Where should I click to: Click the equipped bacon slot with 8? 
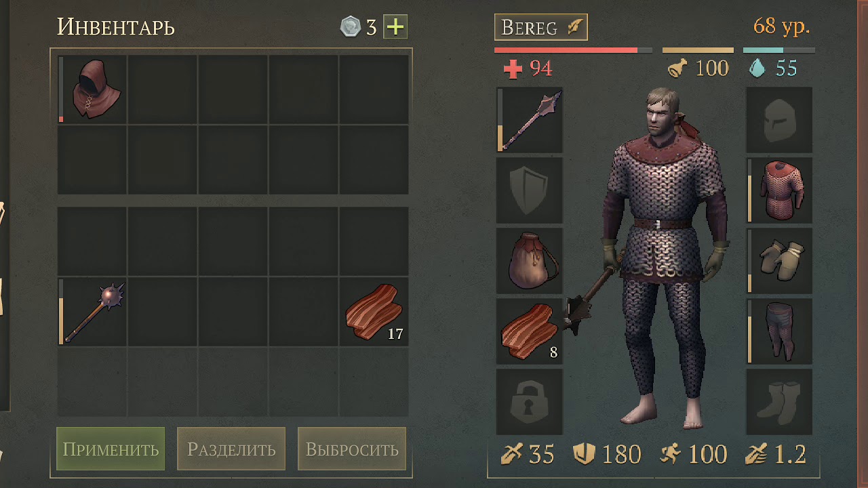tap(530, 331)
